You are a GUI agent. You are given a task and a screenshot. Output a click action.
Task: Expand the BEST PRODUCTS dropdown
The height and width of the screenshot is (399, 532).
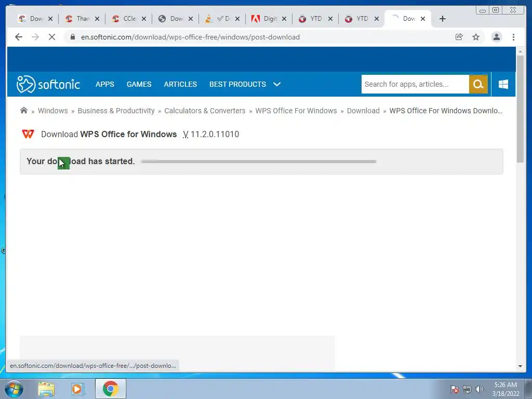point(245,84)
